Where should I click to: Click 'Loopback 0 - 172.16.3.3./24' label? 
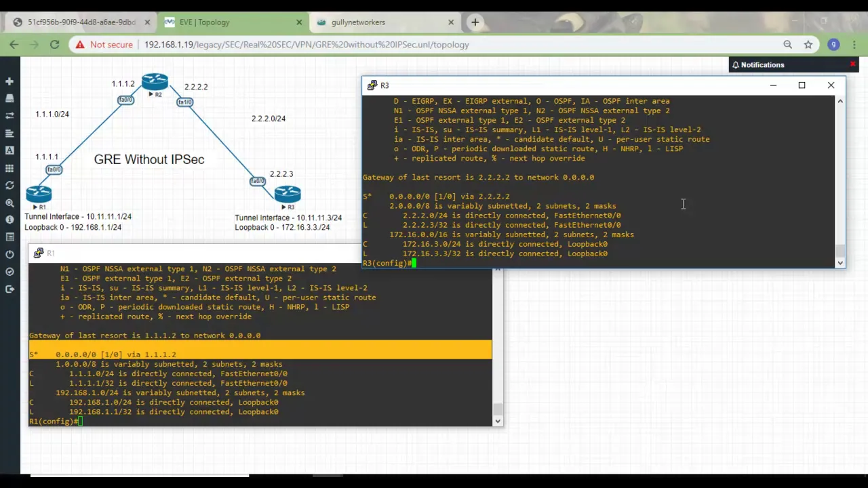[282, 227]
